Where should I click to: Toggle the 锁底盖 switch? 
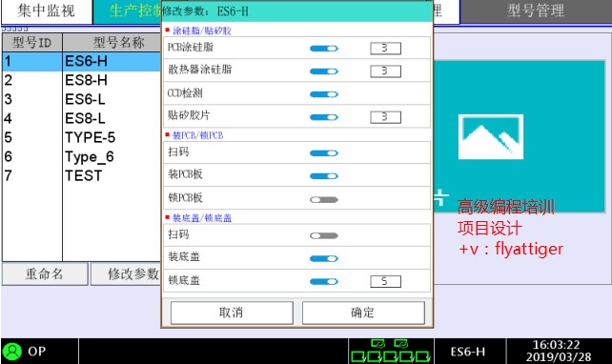click(x=324, y=282)
